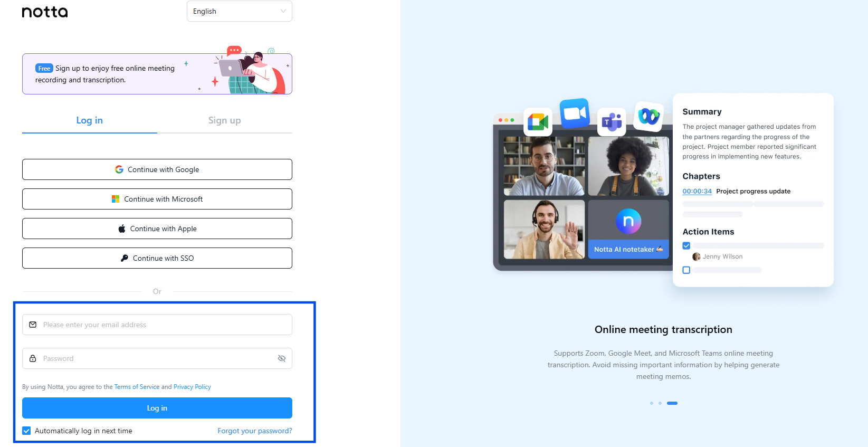Click the Summary heading in card
Viewport: 868px width, 447px height.
(x=702, y=111)
